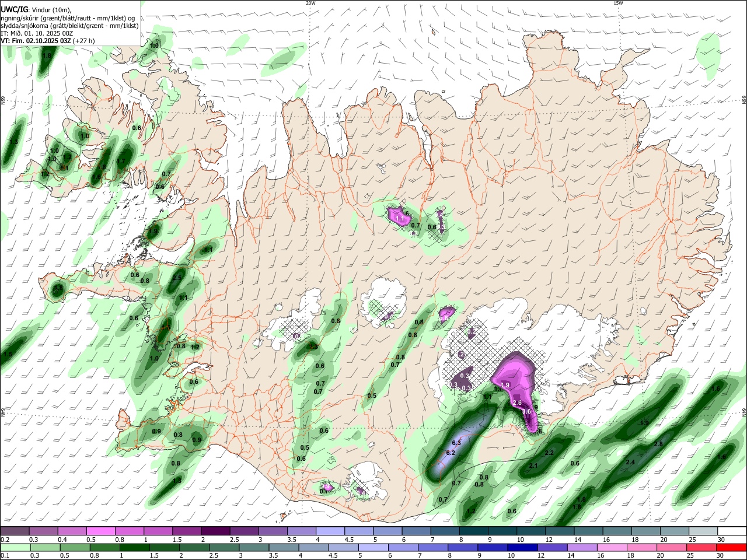Select the 2.1 rain value on the map

(x=533, y=466)
